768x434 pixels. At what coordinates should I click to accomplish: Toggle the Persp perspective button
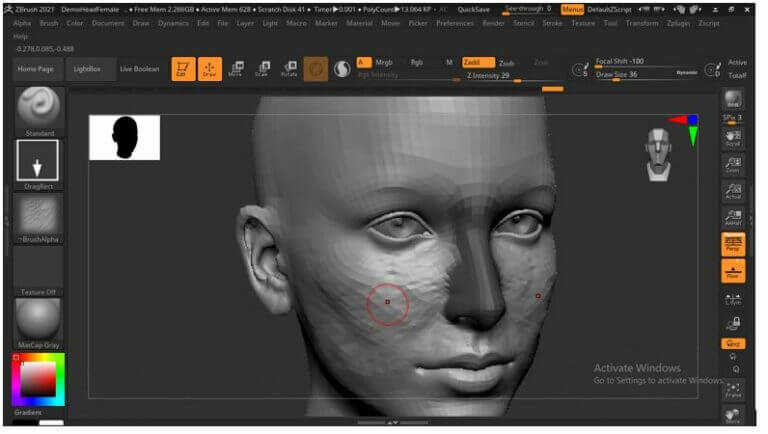pyautogui.click(x=733, y=244)
